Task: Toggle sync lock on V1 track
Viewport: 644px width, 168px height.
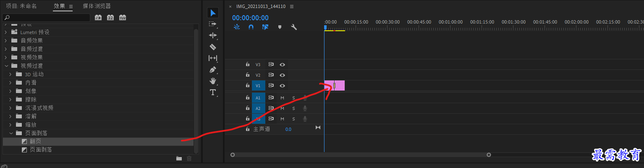Action: pyautogui.click(x=271, y=85)
